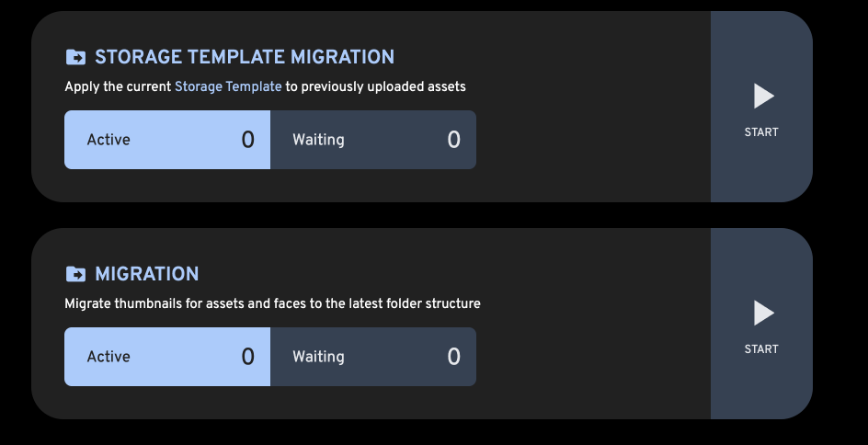Click the folder icon beside the Migration heading
868x445 pixels.
(75, 274)
